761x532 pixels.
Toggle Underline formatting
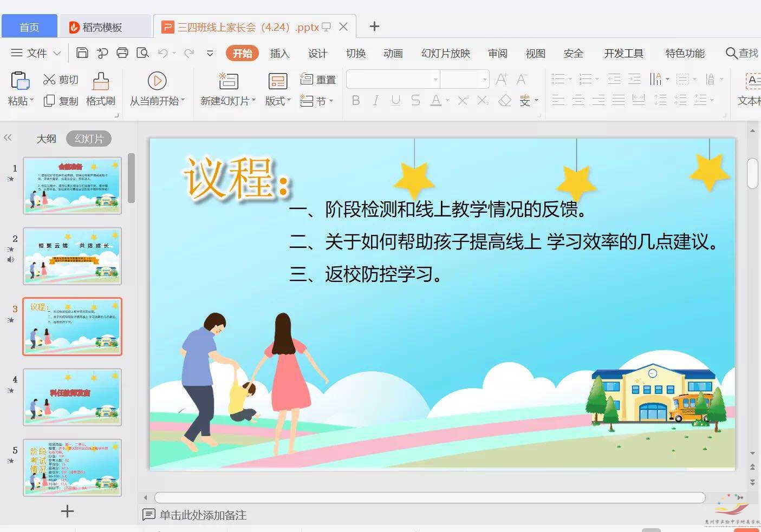click(395, 100)
